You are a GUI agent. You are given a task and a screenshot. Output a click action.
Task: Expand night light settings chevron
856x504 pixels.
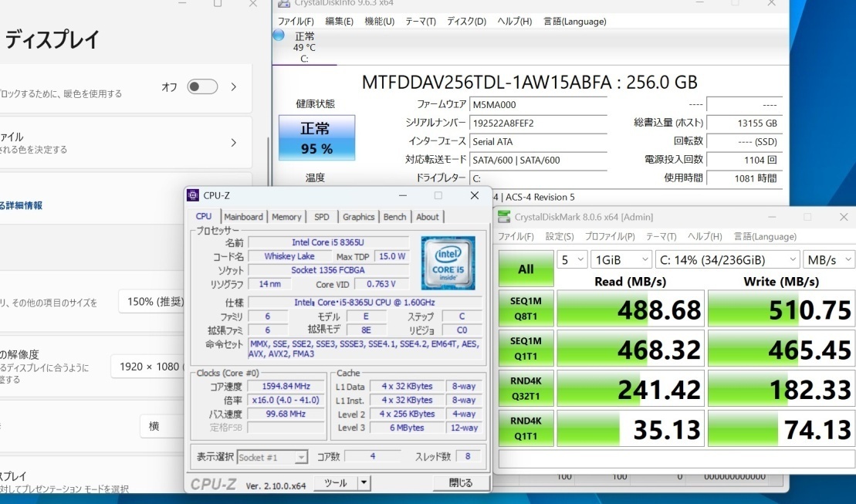[234, 86]
